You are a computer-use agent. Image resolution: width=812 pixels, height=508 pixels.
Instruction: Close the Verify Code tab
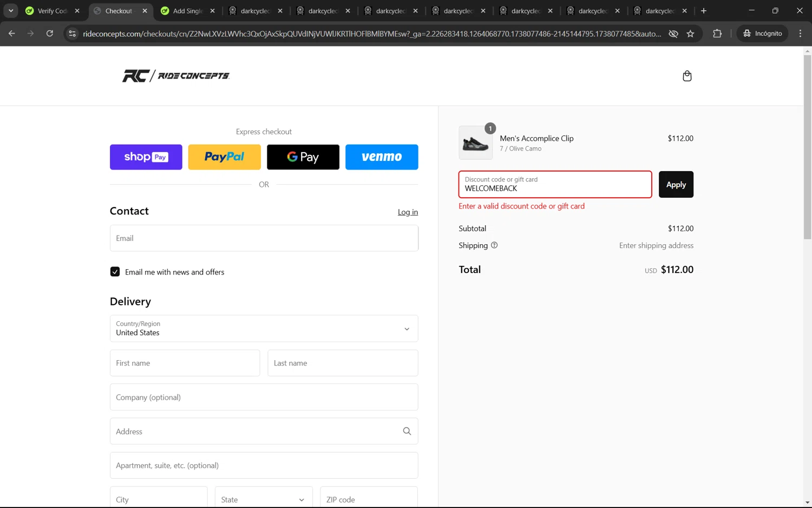(77, 11)
